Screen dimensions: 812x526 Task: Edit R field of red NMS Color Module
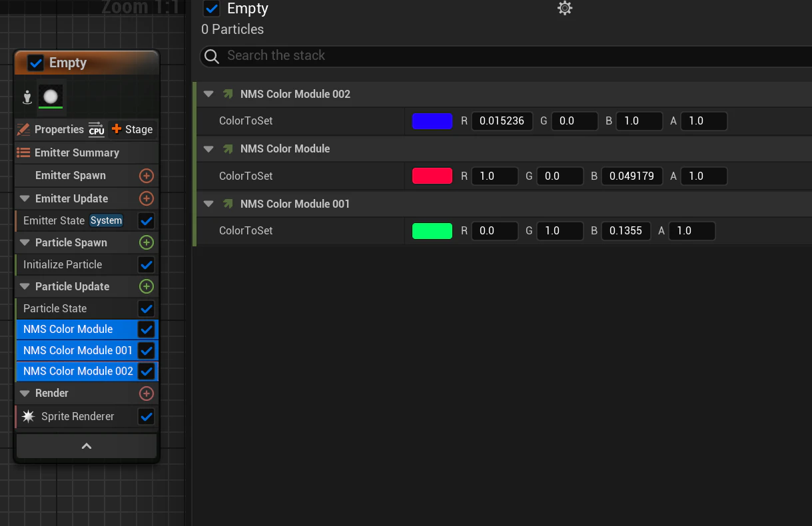coord(495,176)
